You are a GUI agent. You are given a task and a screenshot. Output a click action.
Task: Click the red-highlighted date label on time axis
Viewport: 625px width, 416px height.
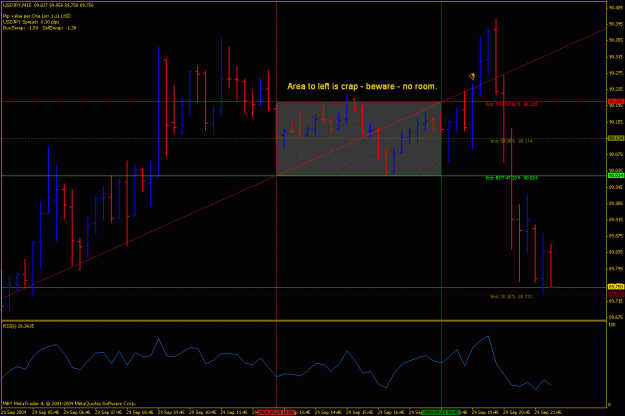coord(276,412)
